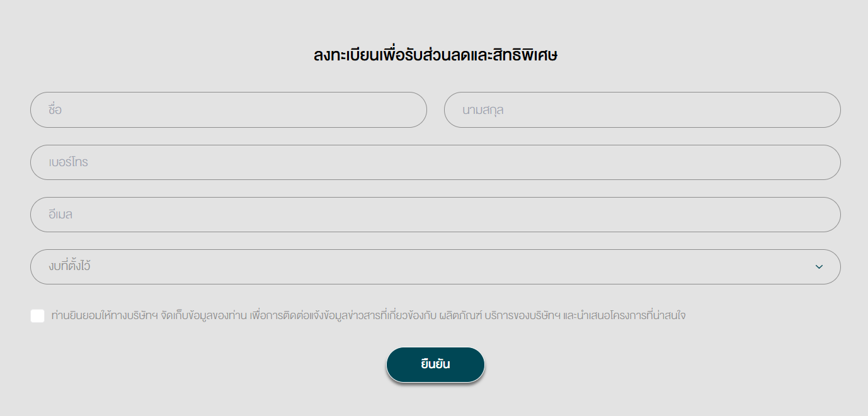Submit the form with the dark teal button

pos(435,364)
